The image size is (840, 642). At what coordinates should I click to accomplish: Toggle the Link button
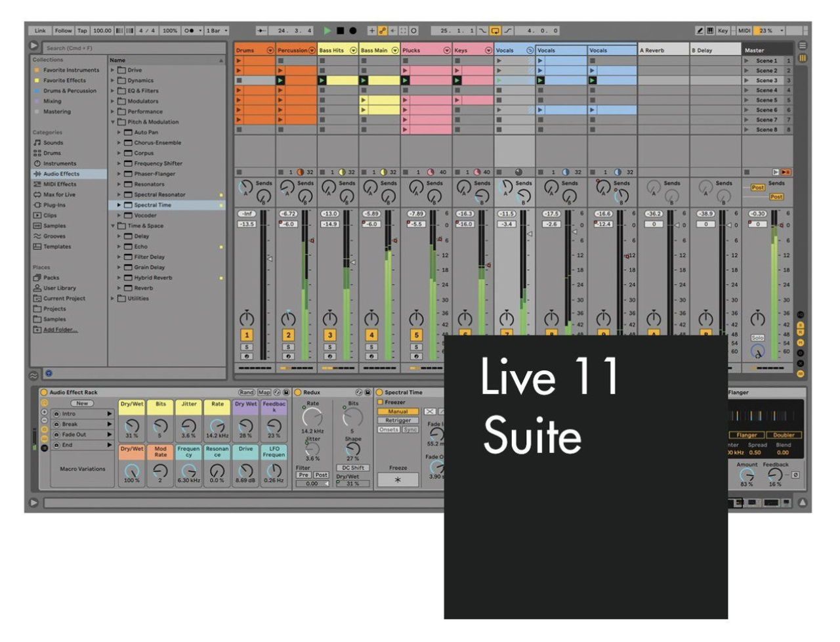[x=40, y=30]
